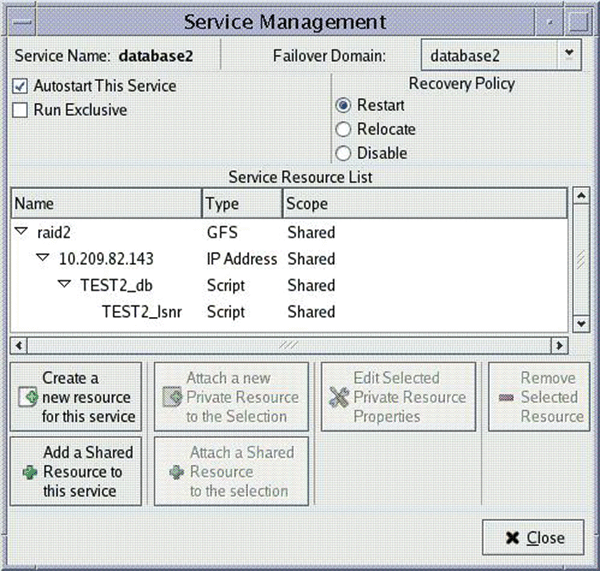Toggle the Autostart This Service checkbox
The image size is (600, 571).
point(20,87)
